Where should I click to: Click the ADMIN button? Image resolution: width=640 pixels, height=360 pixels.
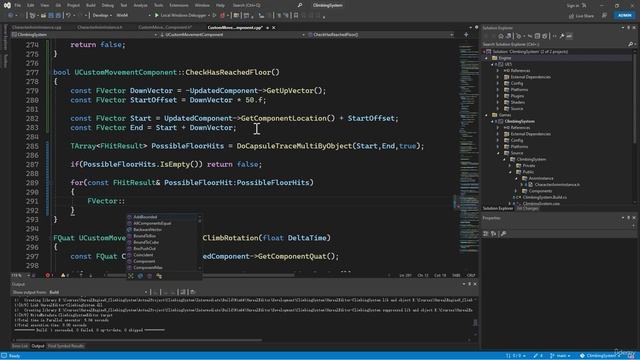(624, 16)
